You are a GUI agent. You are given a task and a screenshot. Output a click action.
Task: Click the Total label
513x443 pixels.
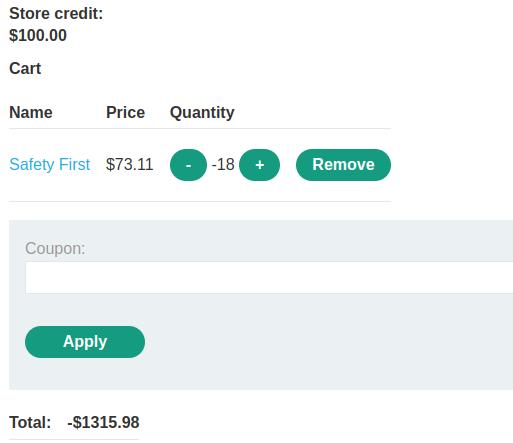click(30, 422)
